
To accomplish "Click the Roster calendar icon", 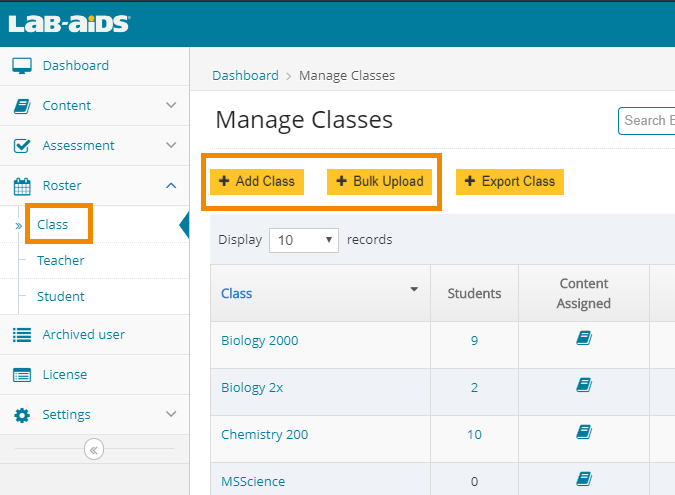I will coord(22,186).
